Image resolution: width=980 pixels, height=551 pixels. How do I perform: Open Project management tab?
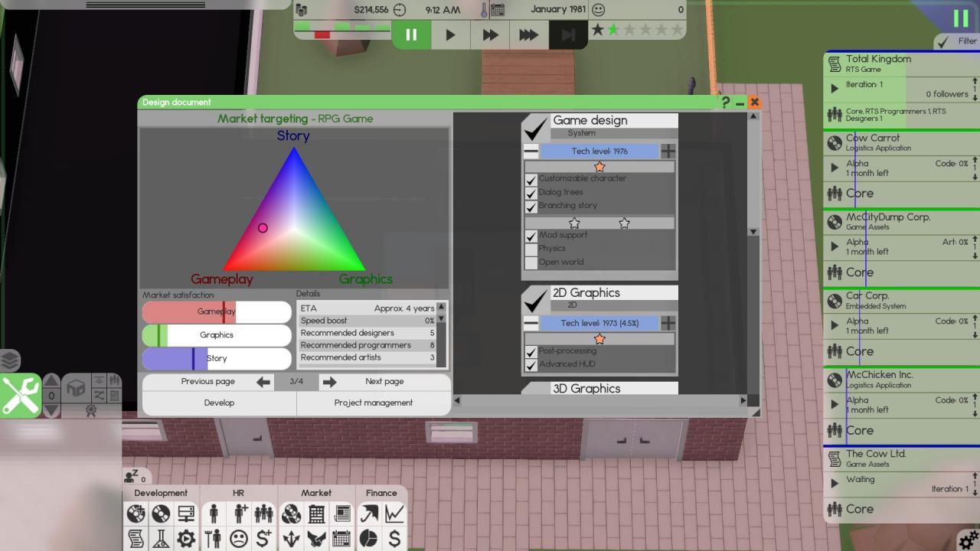click(374, 403)
